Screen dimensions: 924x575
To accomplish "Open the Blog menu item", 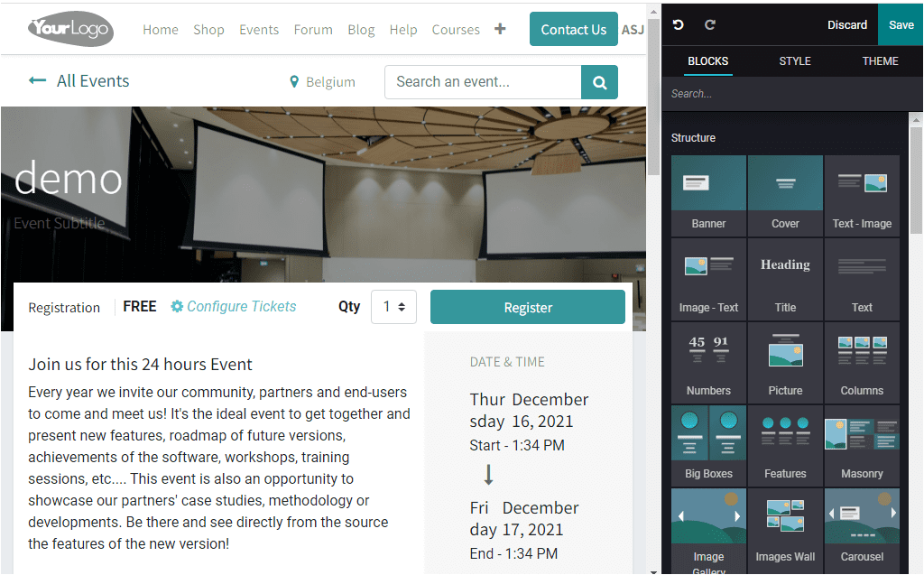I will (361, 29).
